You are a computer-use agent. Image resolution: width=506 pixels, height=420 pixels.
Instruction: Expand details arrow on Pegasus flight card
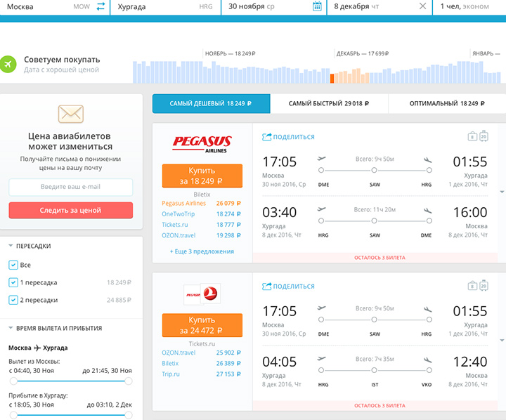click(x=502, y=192)
